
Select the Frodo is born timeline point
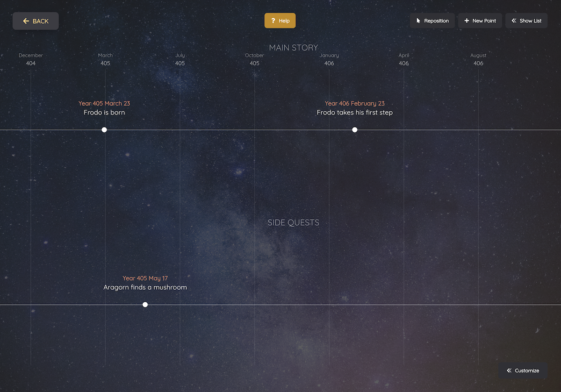point(104,129)
